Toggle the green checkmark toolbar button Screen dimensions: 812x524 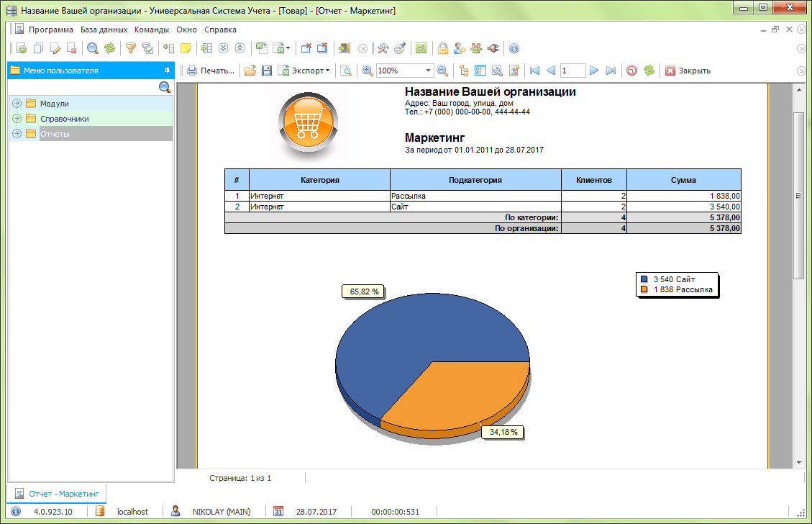(421, 48)
